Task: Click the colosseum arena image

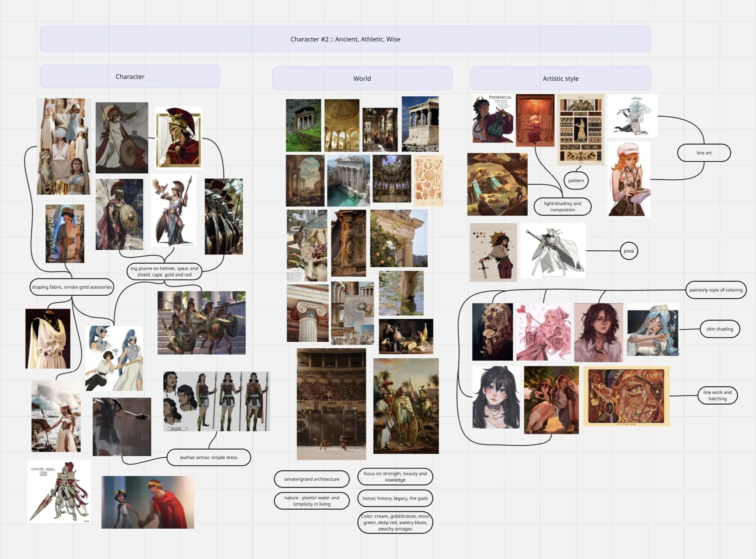Action: tap(331, 404)
